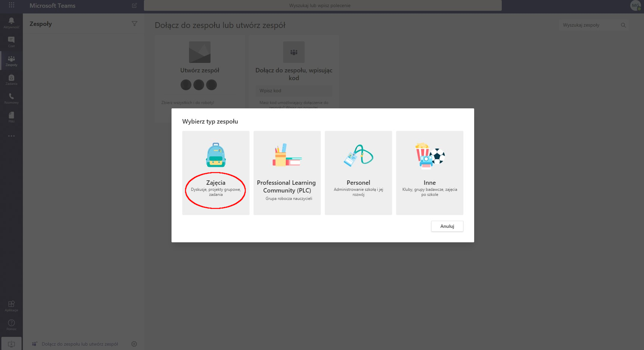The image size is (644, 350).
Task: Focus the Wpisz kod input field
Action: click(294, 91)
